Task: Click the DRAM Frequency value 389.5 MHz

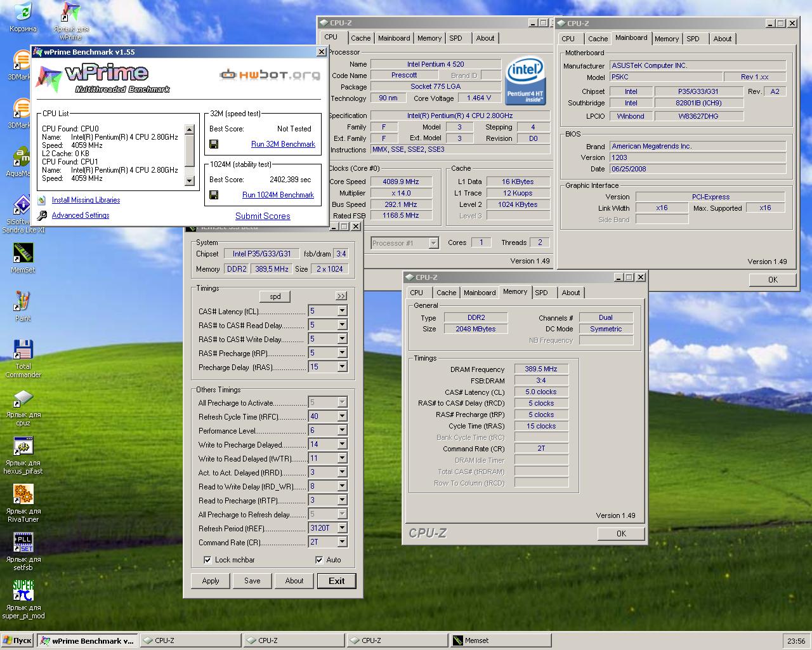Action: tap(541, 369)
